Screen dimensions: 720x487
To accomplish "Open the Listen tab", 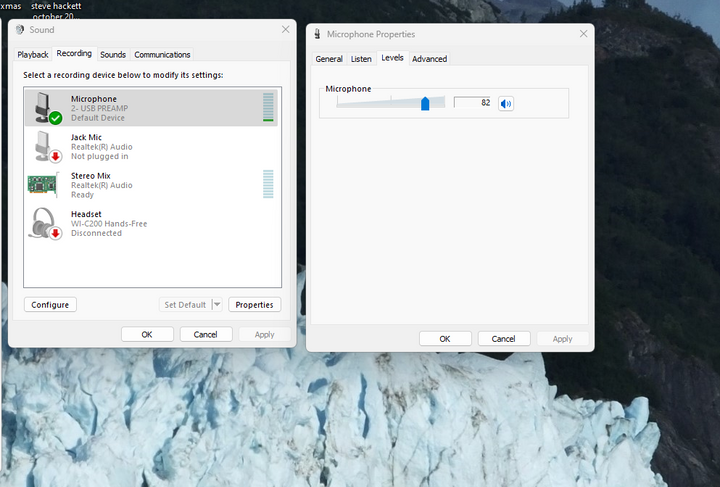I will point(361,59).
